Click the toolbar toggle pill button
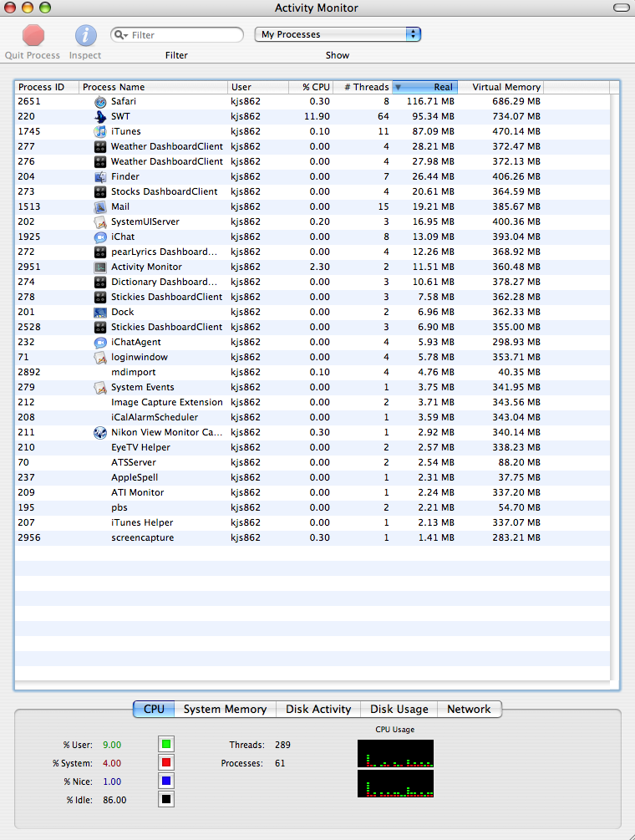Screen dimensions: 635x840 click(x=621, y=8)
